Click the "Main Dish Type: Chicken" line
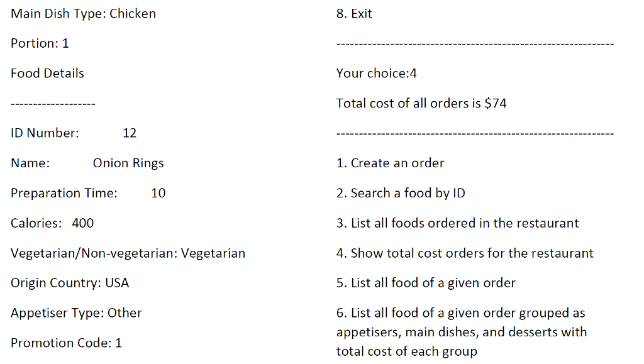 pos(83,14)
